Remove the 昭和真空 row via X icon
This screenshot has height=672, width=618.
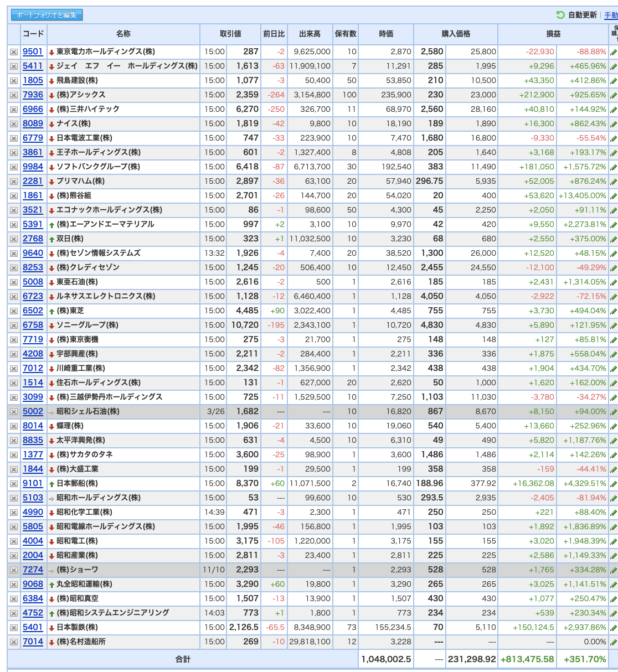[14, 599]
